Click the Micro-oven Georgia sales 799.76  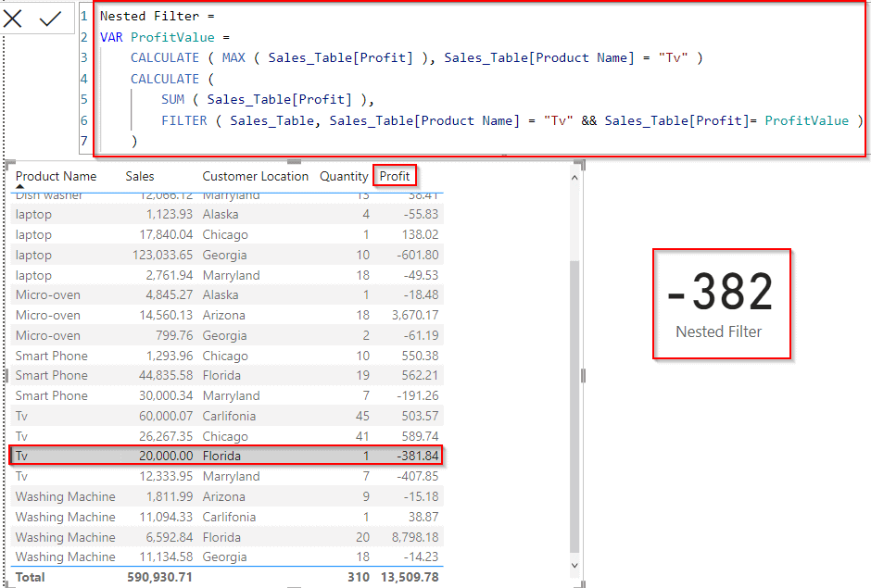[x=174, y=335]
